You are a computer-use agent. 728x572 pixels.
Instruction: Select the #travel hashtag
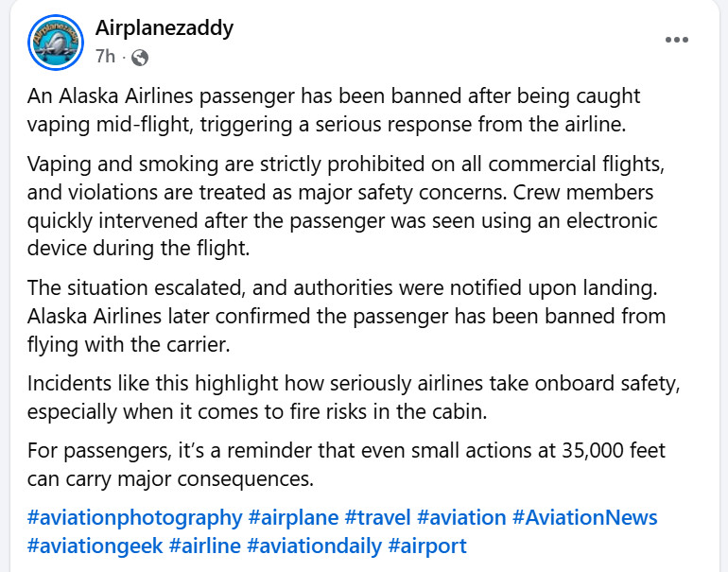click(x=376, y=517)
